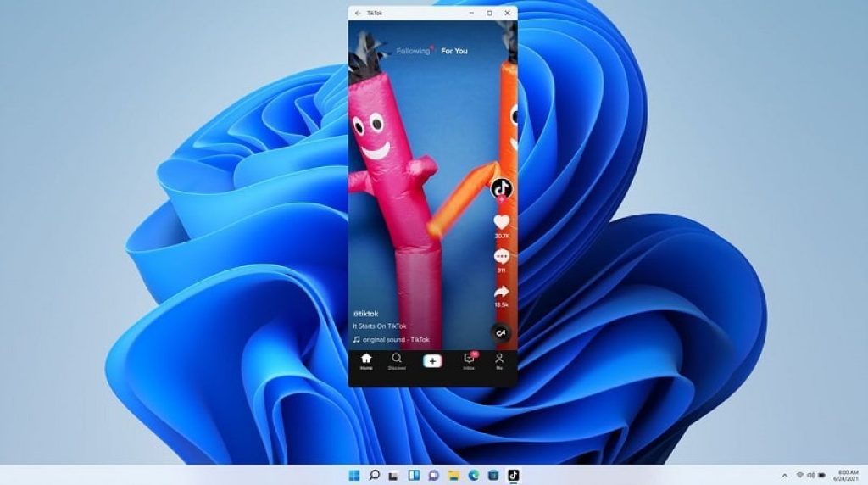The height and width of the screenshot is (485, 868).
Task: Select the For You feed
Action: [x=454, y=51]
